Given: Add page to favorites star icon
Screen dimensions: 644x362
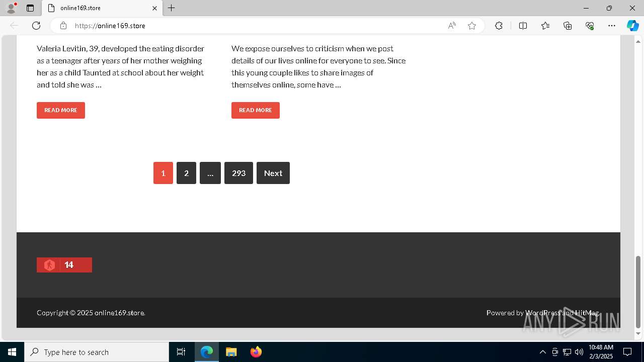Looking at the screenshot, I should (x=472, y=26).
